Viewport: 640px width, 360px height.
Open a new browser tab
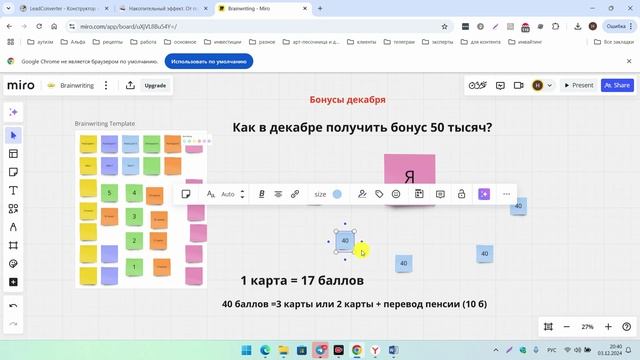click(320, 8)
